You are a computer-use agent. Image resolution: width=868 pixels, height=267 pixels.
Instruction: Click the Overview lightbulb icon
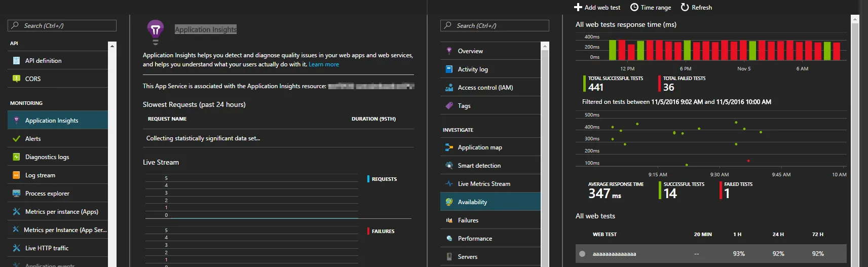(x=449, y=51)
